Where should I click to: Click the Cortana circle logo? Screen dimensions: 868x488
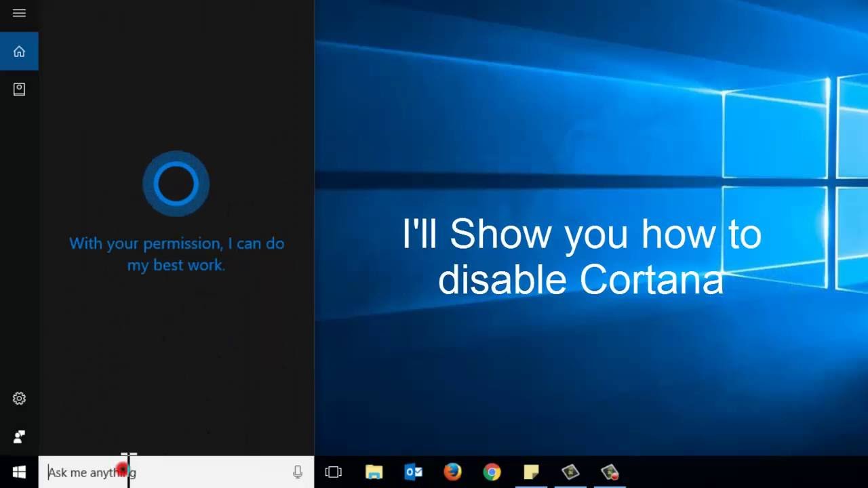pyautogui.click(x=176, y=183)
